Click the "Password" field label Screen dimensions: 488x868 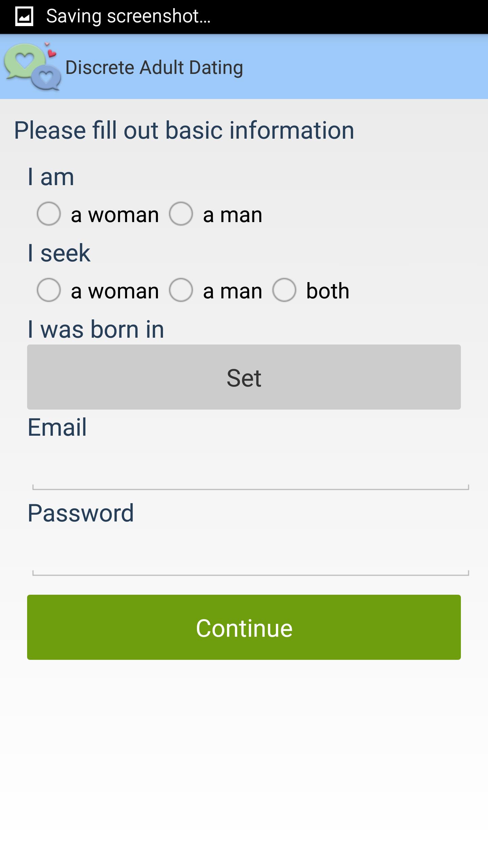coord(81,513)
